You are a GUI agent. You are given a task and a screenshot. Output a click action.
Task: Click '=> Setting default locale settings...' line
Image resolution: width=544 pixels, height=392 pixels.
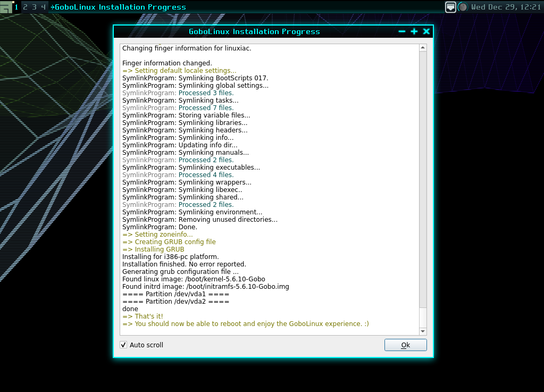[179, 70]
